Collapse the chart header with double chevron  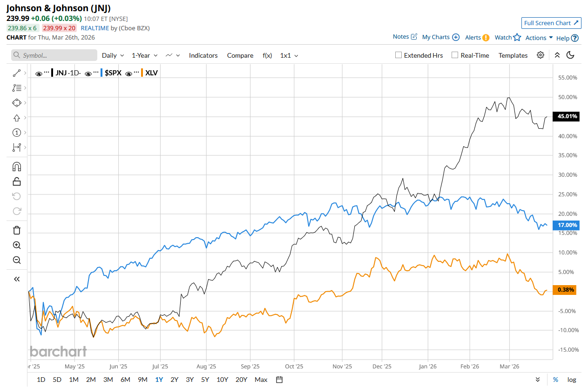pos(557,55)
